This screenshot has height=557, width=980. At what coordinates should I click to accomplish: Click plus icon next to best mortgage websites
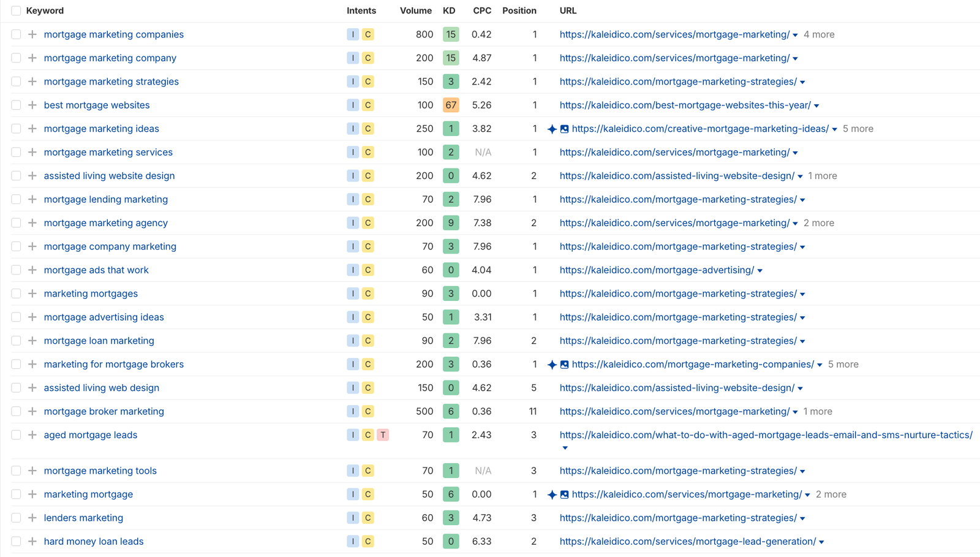click(x=32, y=105)
